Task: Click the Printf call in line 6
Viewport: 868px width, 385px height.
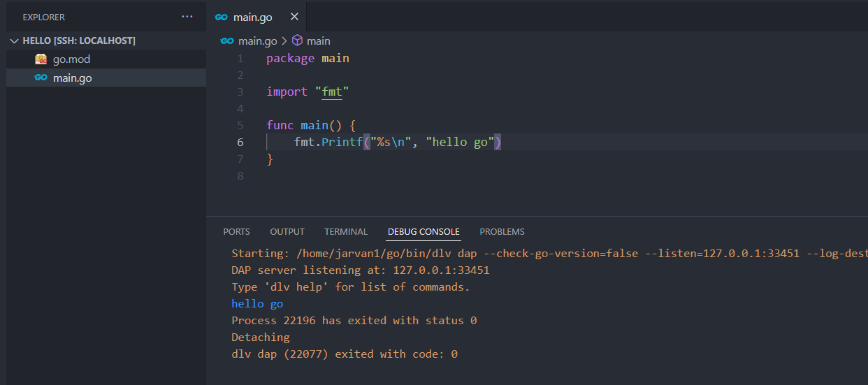Action: point(342,142)
